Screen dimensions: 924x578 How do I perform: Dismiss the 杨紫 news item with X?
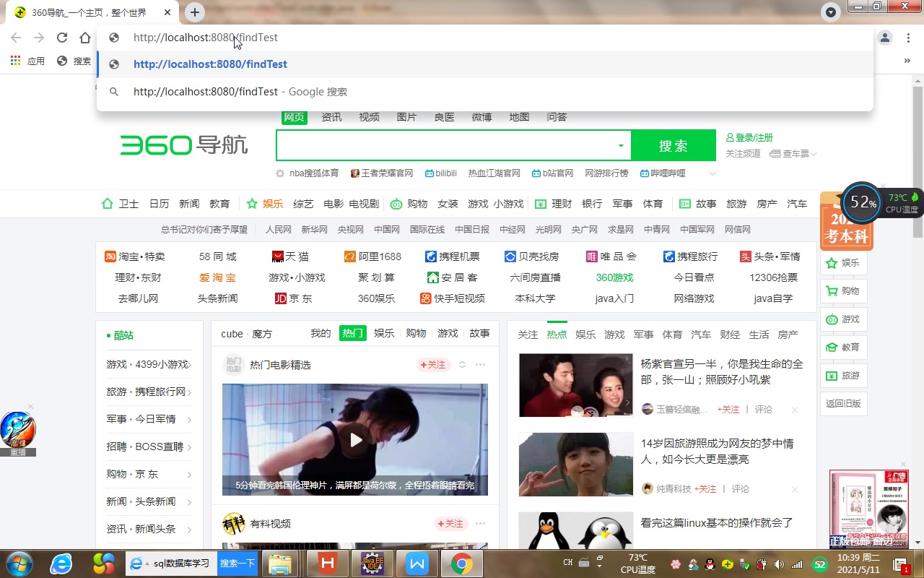795,410
